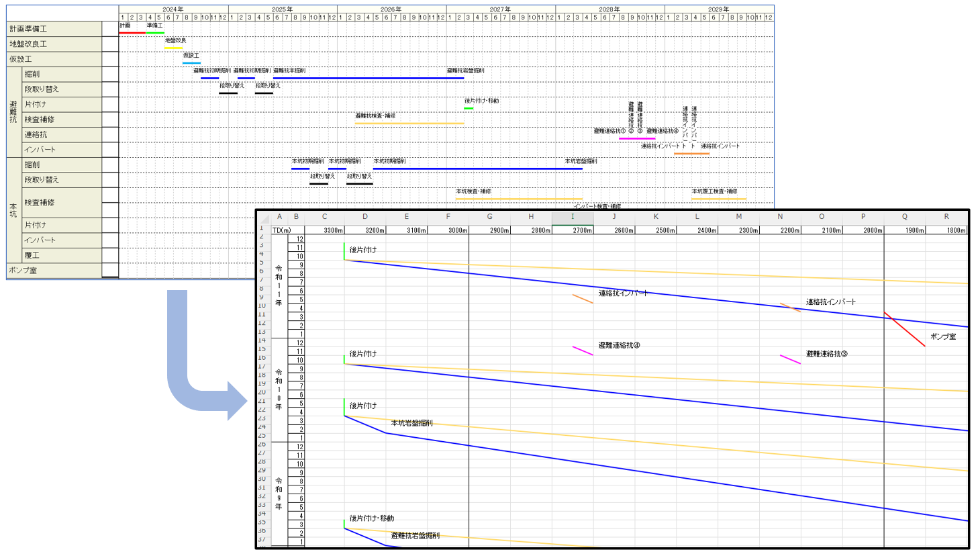The image size is (980, 558).
Task: Select the 避難連絡抗④ text label
Action: point(619,345)
